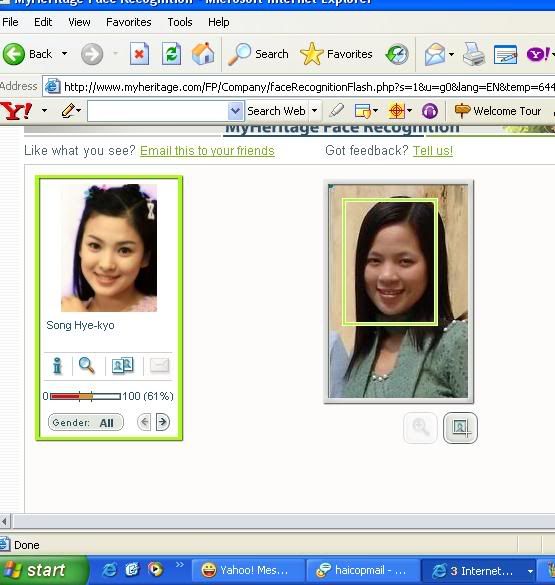Open the File menu

pos(10,22)
